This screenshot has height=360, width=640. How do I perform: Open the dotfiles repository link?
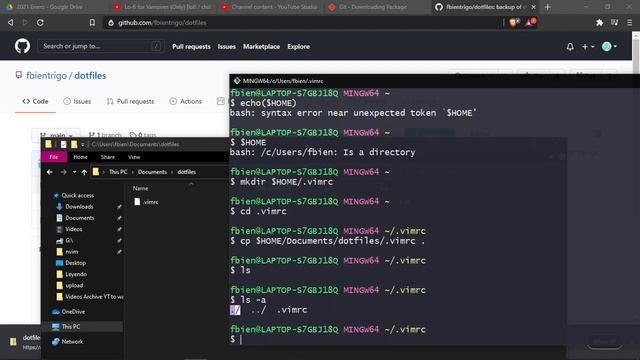[x=90, y=76]
